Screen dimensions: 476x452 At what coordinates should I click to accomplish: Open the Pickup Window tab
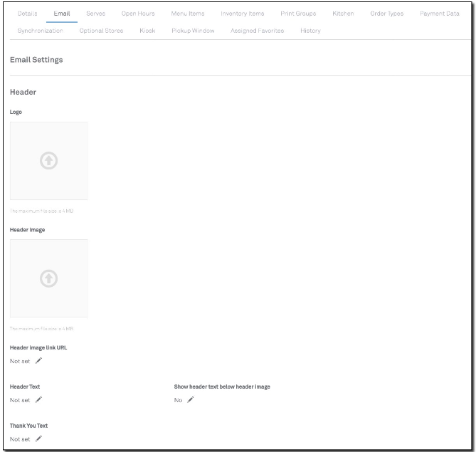point(193,31)
